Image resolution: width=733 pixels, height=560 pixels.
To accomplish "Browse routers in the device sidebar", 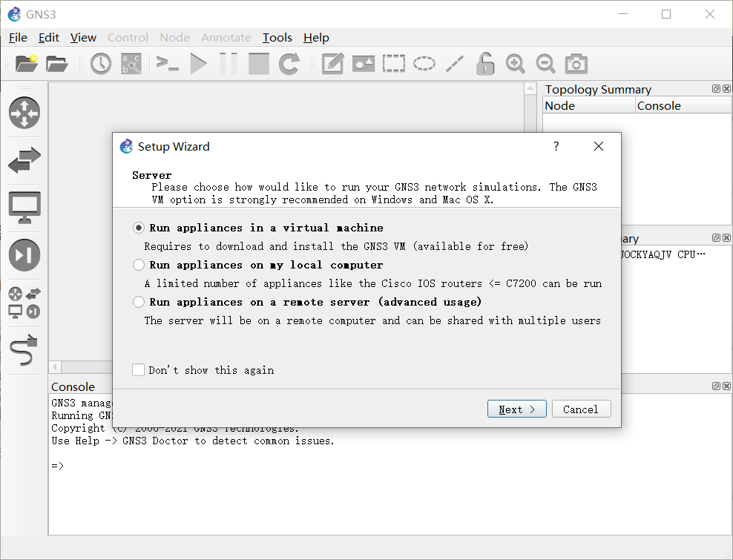I will tap(24, 113).
